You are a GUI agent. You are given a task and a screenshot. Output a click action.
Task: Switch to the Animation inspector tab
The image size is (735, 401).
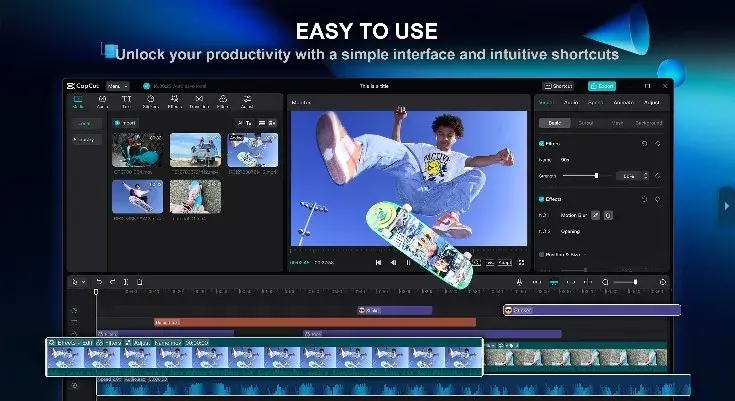tap(623, 102)
